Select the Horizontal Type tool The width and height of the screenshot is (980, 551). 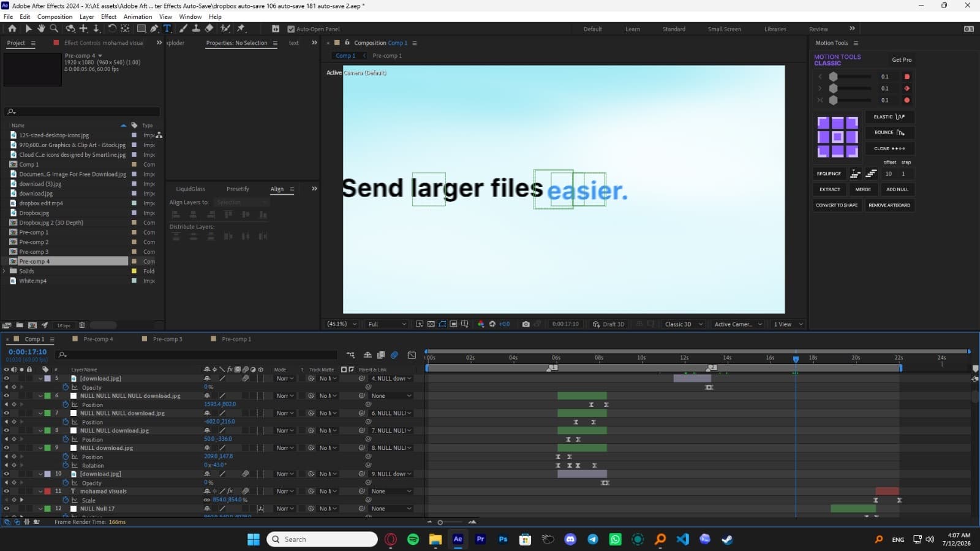(167, 29)
